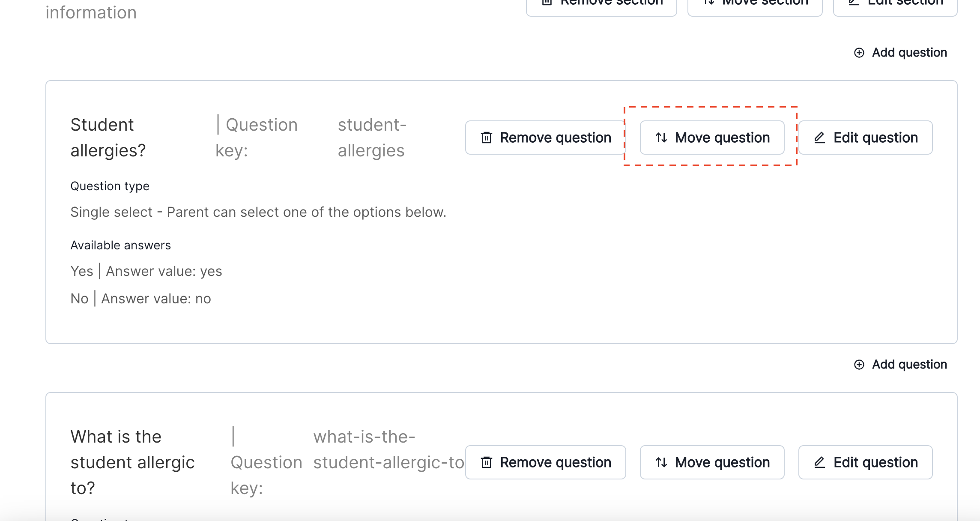This screenshot has width=980, height=521.
Task: Click pencil icon for allergic-to Edit question
Action: click(x=819, y=462)
